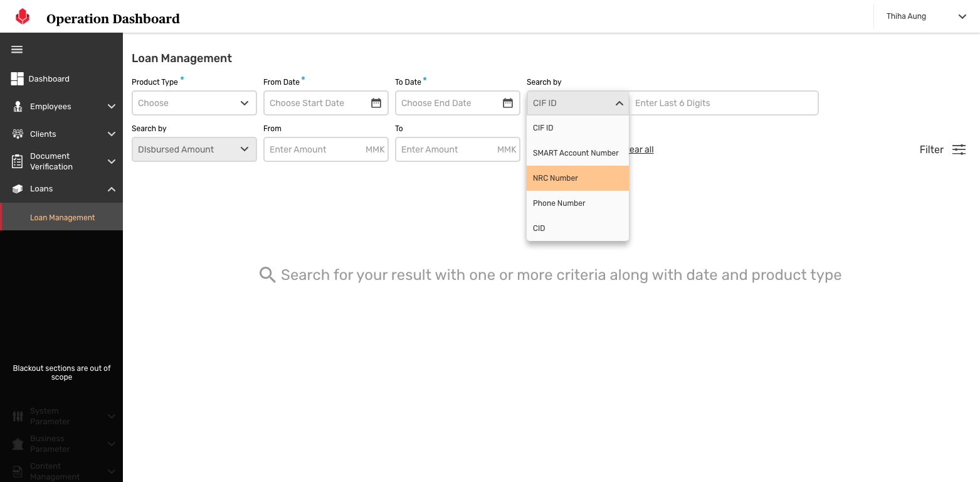Open the To Date calendar icon

pyautogui.click(x=508, y=103)
